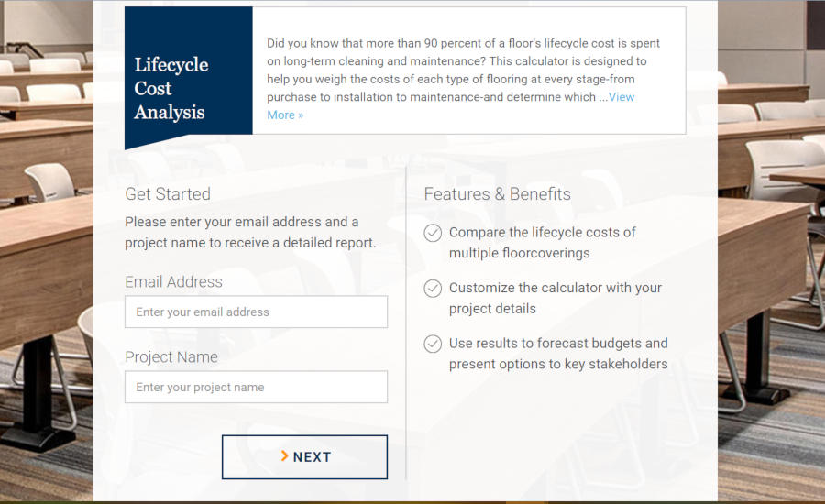Click the 'Please enter your email address' instruction

[250, 232]
